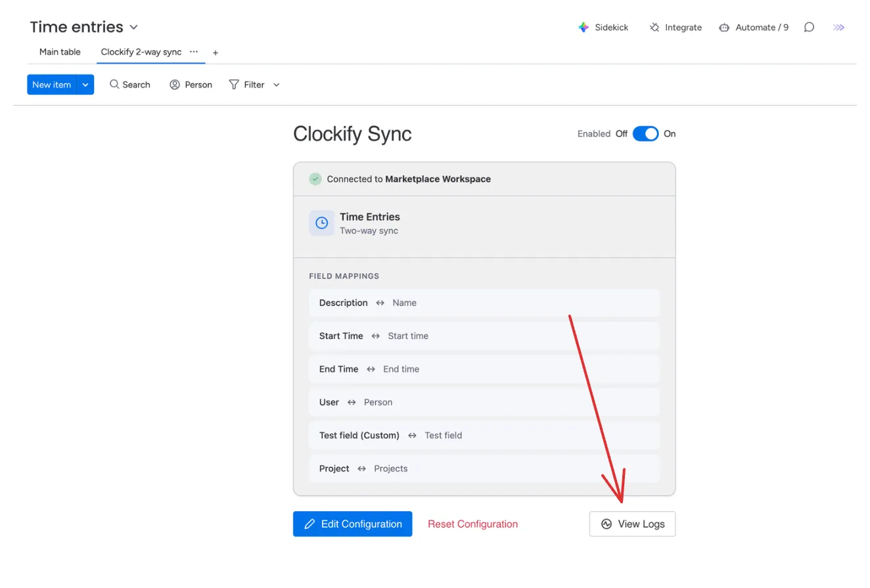The height and width of the screenshot is (588, 870).
Task: Click the Search magnifier icon
Action: click(x=114, y=84)
